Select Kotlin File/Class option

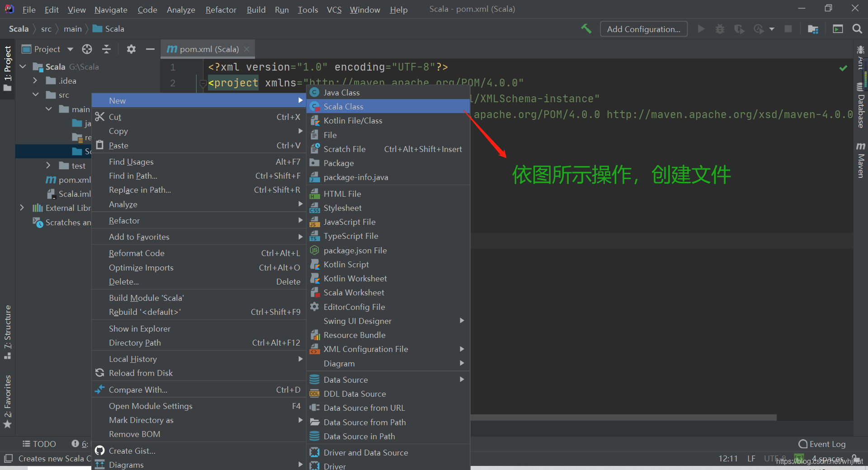[x=388, y=121]
